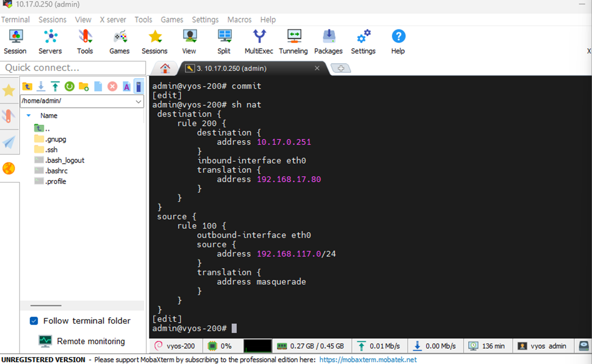Select the .ssh folder
The height and width of the screenshot is (364, 592).
coord(46,150)
